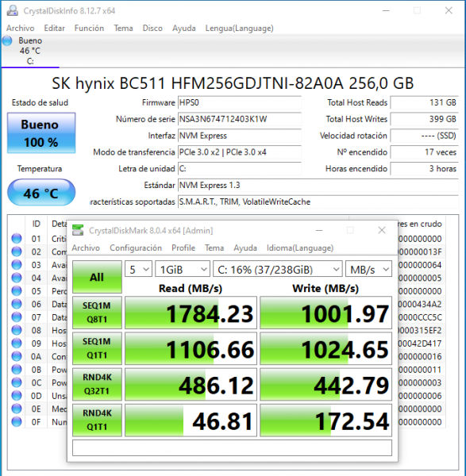Click the Firmware field showing HPS0

240,102
